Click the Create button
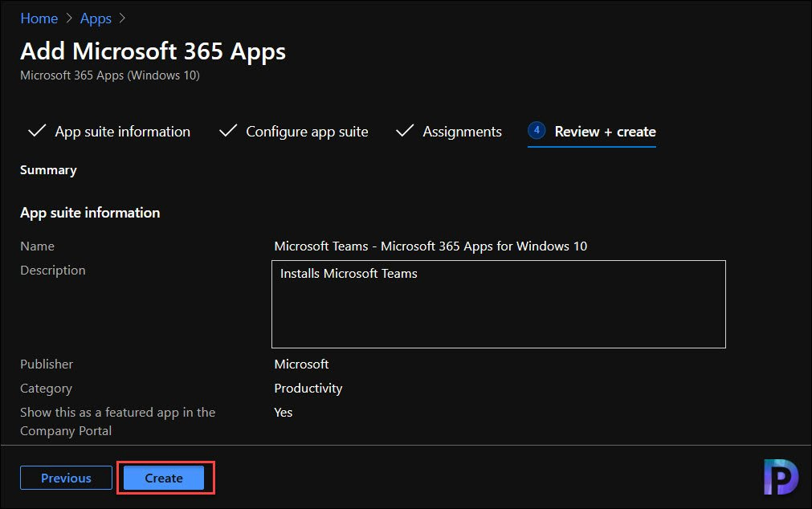 [x=164, y=478]
